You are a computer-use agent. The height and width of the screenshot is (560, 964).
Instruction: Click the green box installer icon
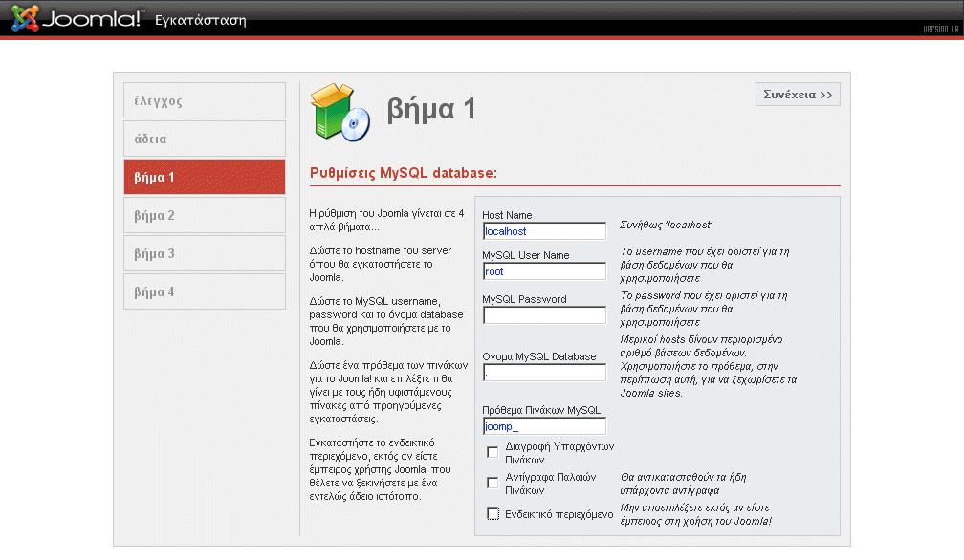click(x=340, y=112)
